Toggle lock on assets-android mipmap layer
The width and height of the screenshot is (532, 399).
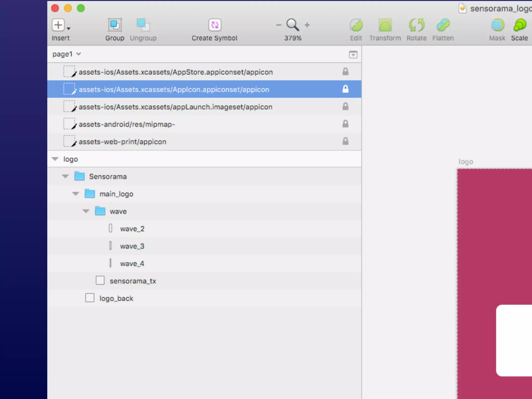[x=345, y=124]
